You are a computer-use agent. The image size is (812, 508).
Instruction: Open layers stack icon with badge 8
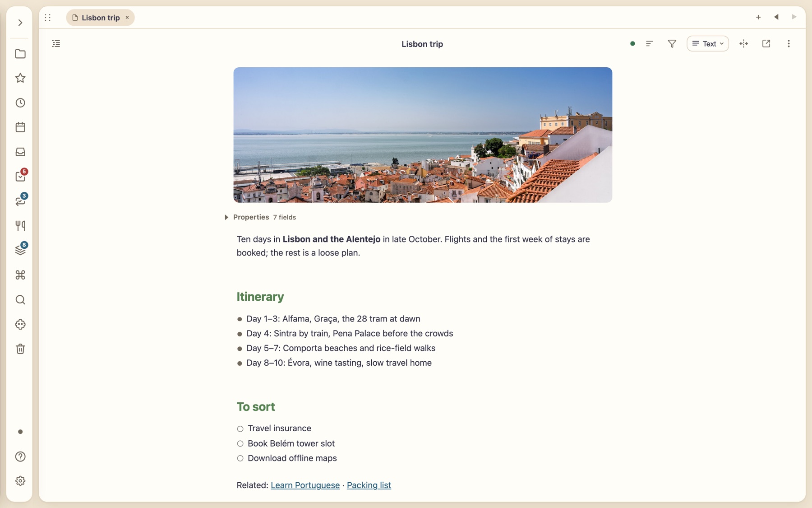click(21, 249)
